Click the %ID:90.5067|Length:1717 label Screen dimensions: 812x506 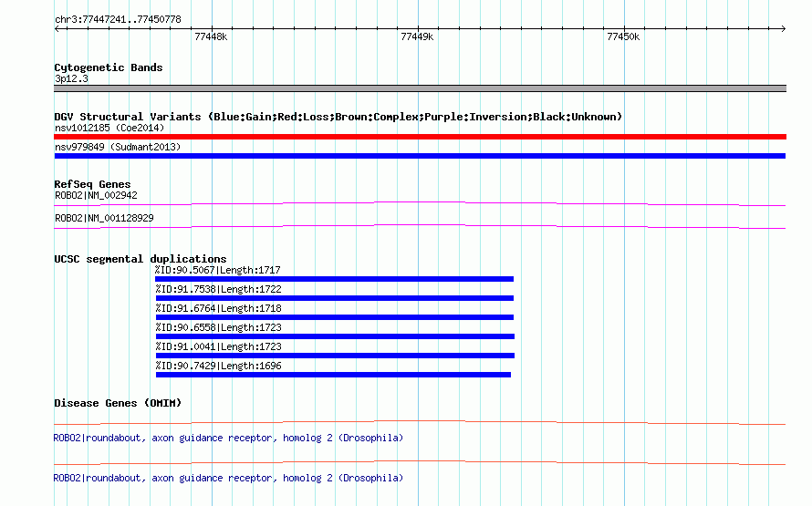(217, 270)
